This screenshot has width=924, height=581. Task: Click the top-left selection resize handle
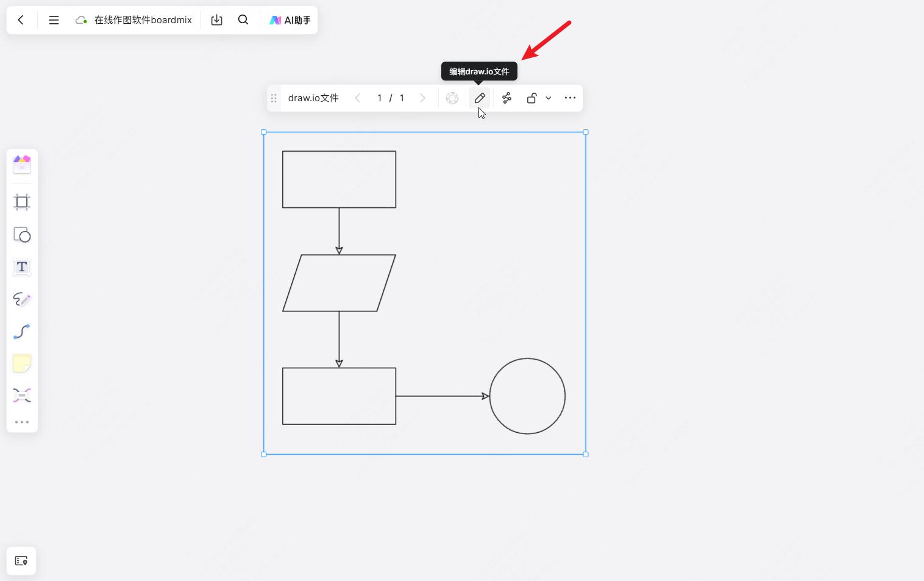click(x=264, y=132)
